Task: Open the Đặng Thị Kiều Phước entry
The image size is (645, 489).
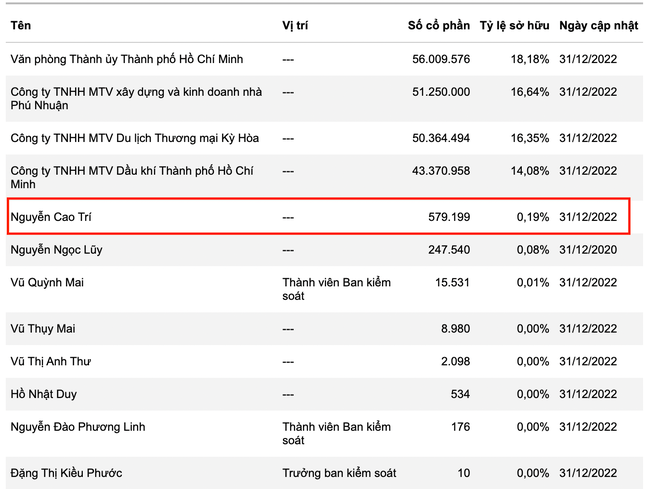Action: pos(67,472)
